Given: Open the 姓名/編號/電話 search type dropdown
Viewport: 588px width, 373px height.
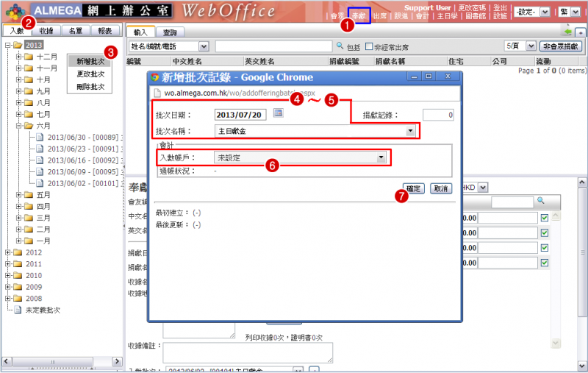Looking at the screenshot, I should 204,46.
